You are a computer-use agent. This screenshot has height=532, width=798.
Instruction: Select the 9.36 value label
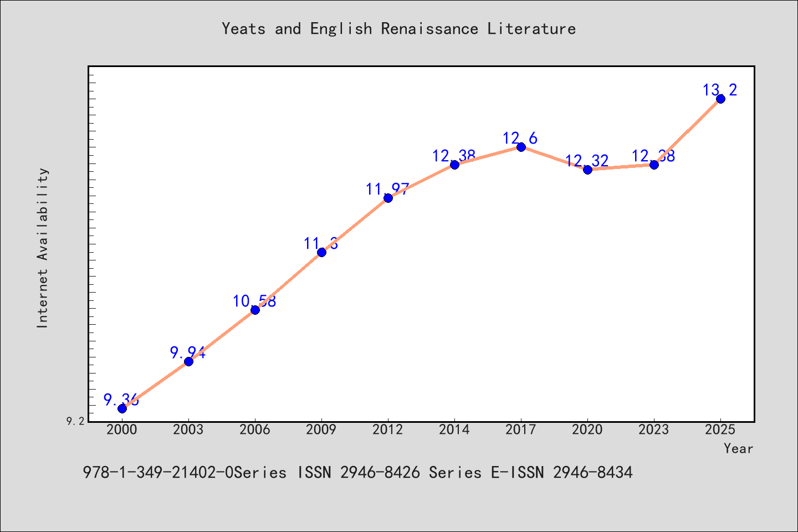coord(121,400)
